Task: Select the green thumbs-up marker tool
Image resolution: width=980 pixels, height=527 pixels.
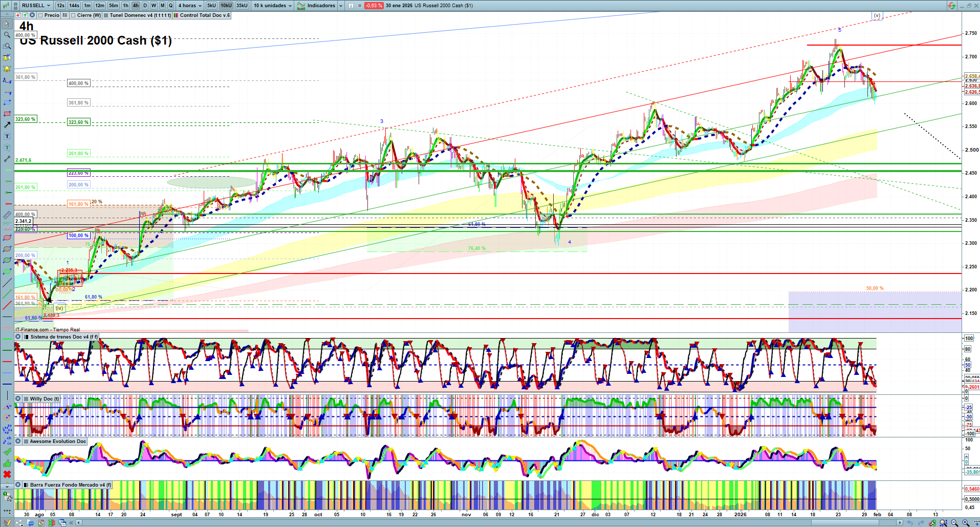Action: pos(7,463)
